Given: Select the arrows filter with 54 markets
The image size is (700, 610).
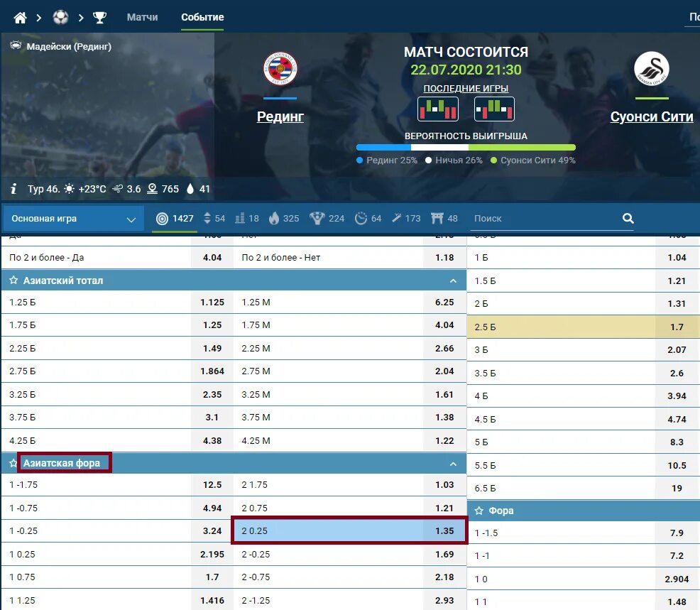Looking at the screenshot, I should 214,219.
